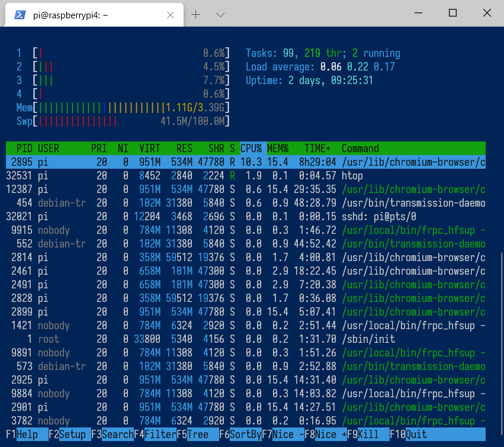Click the PowerShell icon on the tab
504x447 pixels.
point(20,15)
